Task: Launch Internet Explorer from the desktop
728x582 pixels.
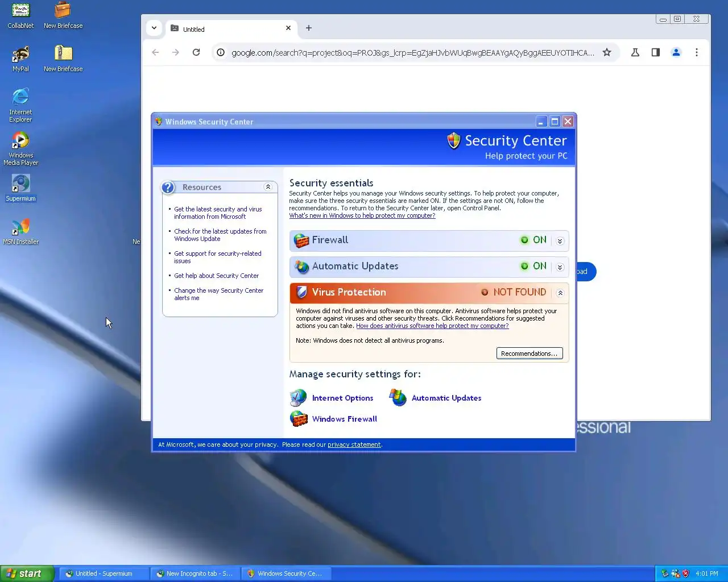Action: [20, 105]
